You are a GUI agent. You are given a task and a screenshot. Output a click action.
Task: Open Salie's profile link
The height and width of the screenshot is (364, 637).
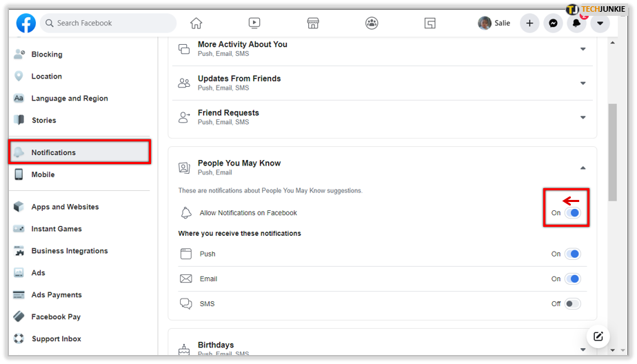tap(494, 23)
